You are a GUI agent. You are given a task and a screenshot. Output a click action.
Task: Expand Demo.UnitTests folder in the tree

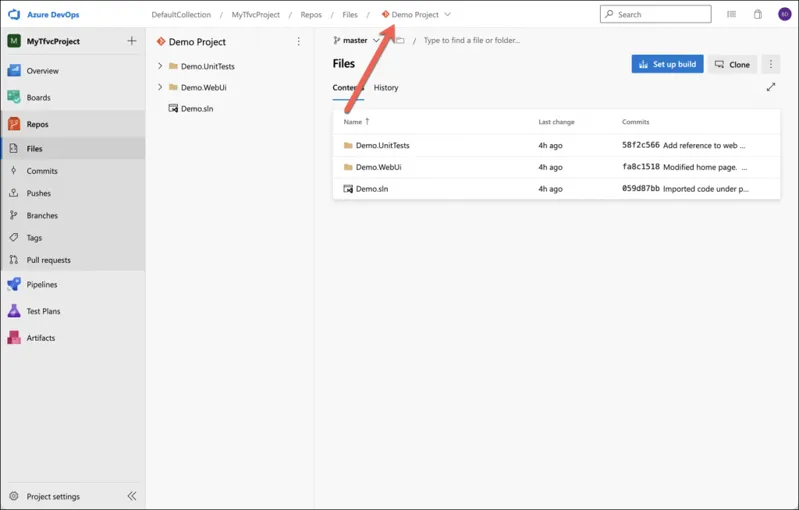(x=160, y=66)
